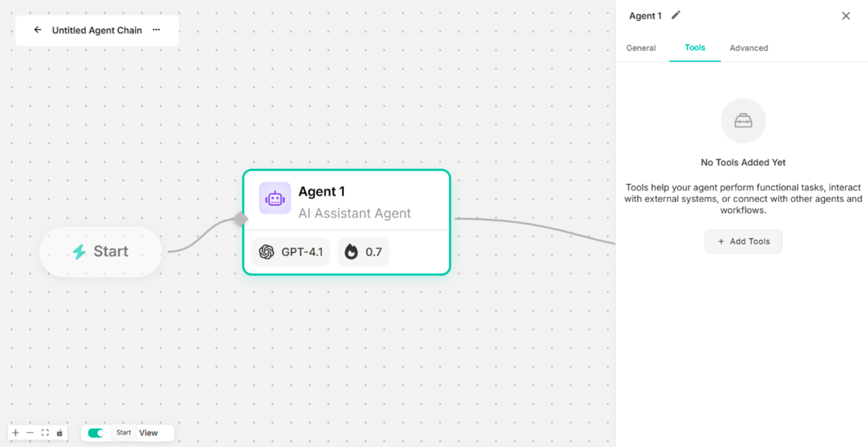Screen dimensions: 868x447
Task: Click the toolbox icon above No Tools Added Yet
Action: tap(743, 121)
